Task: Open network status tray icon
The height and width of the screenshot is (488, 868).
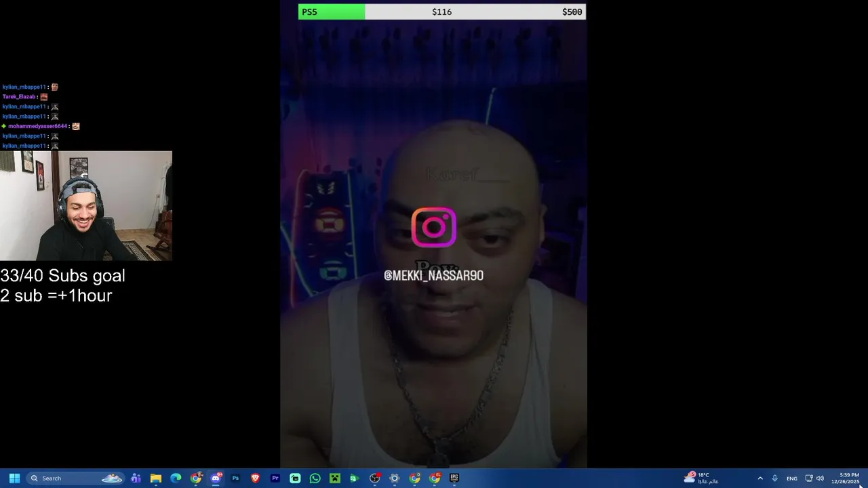Action: 808,478
